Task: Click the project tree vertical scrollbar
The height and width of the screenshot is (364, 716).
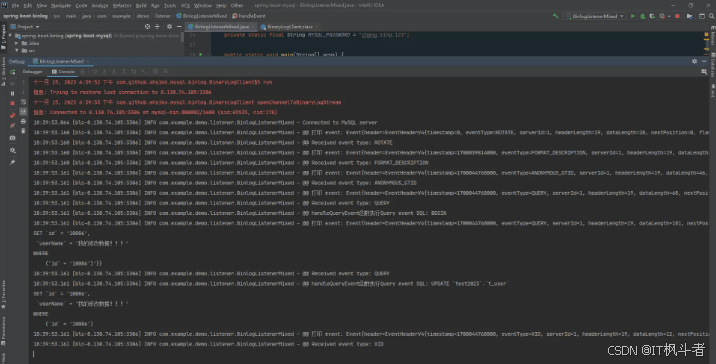Action: pos(182,37)
